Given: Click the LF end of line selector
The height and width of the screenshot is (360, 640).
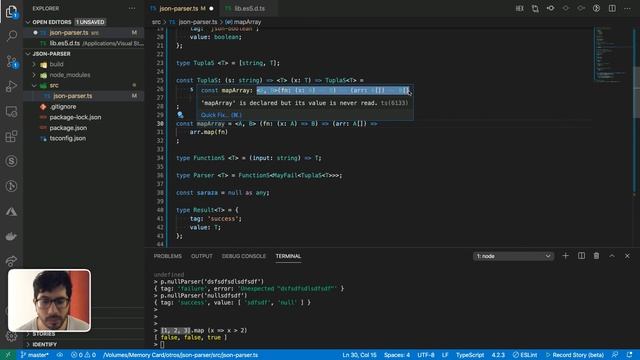Looking at the screenshot, I should [x=445, y=355].
